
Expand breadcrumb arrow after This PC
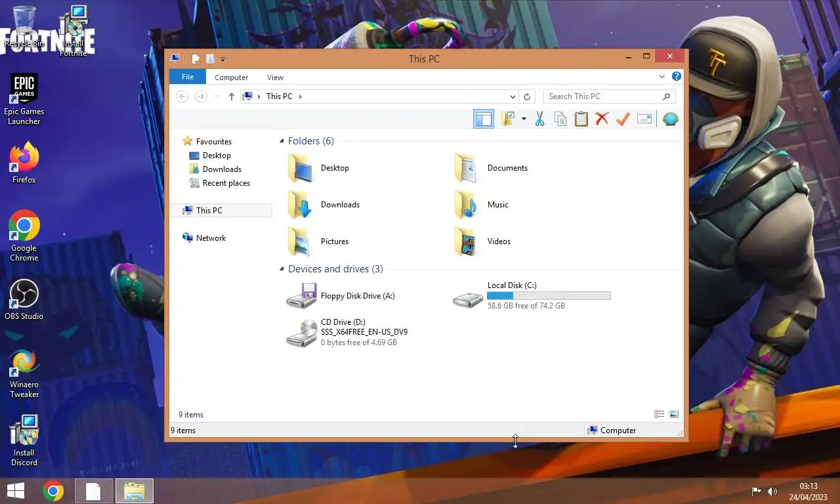[301, 96]
